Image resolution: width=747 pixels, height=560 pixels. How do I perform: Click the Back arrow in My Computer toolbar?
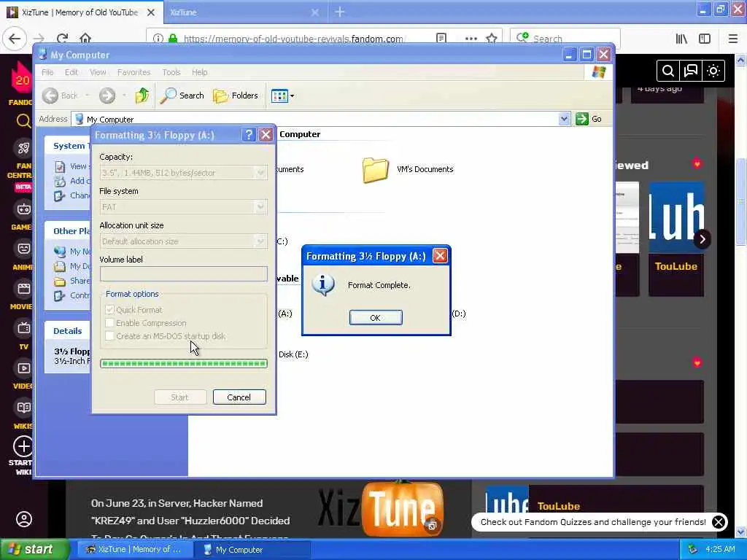[50, 96]
